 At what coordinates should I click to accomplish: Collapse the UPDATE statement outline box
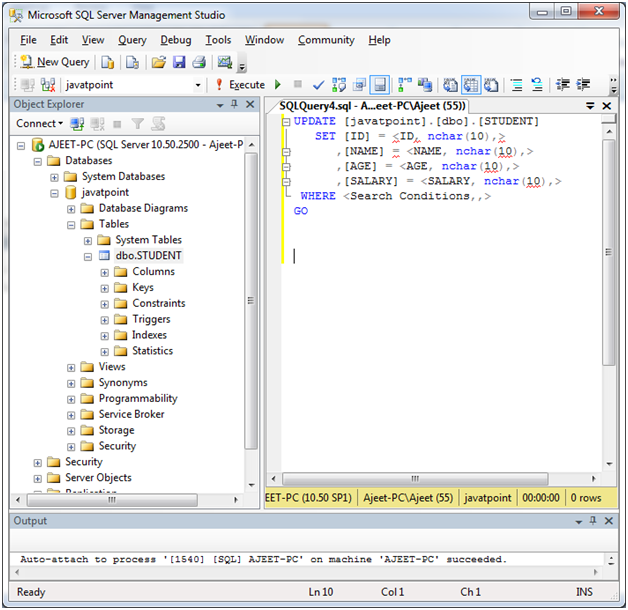(286, 122)
